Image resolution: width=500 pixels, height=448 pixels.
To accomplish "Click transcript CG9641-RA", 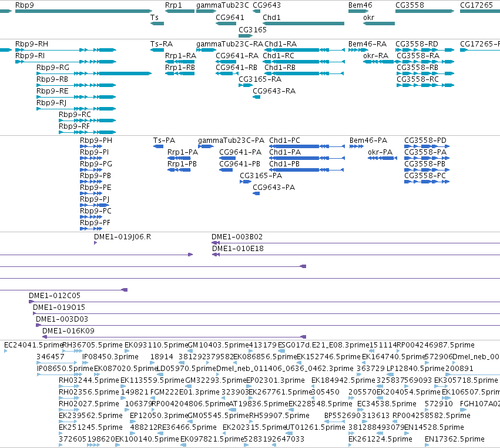I will pyautogui.click(x=226, y=62).
